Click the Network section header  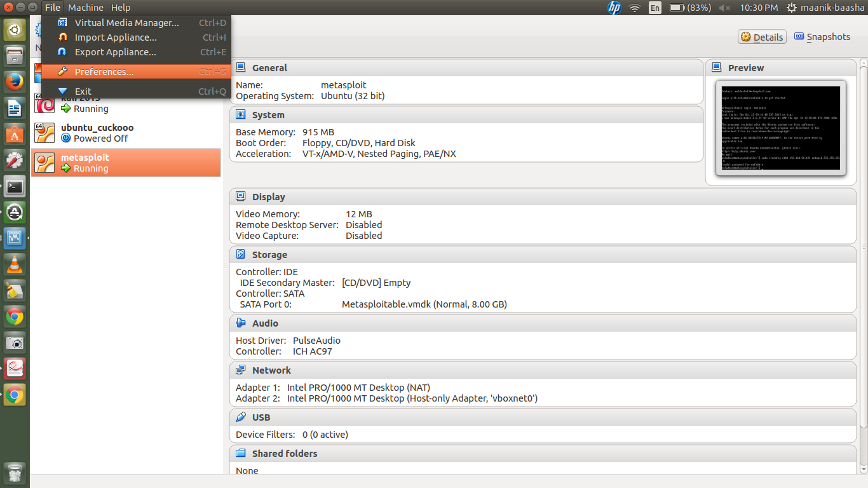(x=543, y=370)
